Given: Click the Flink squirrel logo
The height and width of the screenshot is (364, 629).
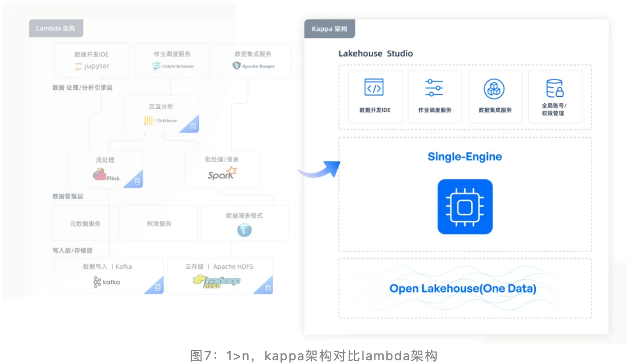Looking at the screenshot, I should 100,175.
